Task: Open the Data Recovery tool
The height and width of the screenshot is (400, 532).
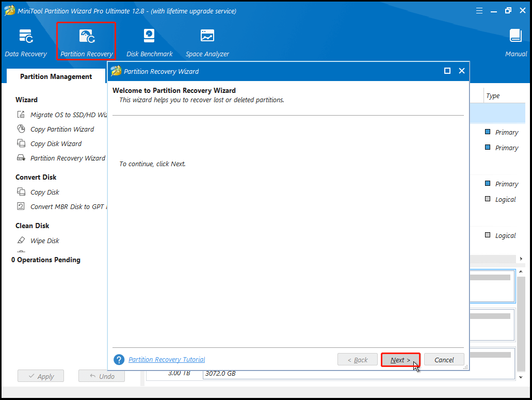Action: click(26, 43)
